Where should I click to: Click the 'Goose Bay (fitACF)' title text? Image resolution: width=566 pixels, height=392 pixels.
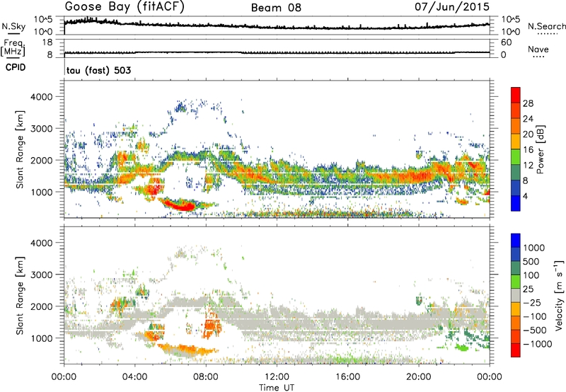[x=125, y=7]
